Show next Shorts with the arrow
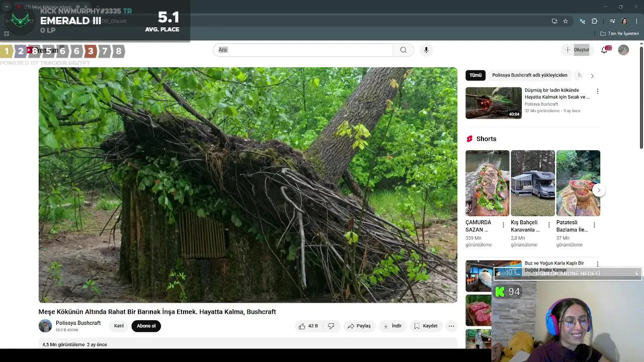 click(x=598, y=190)
